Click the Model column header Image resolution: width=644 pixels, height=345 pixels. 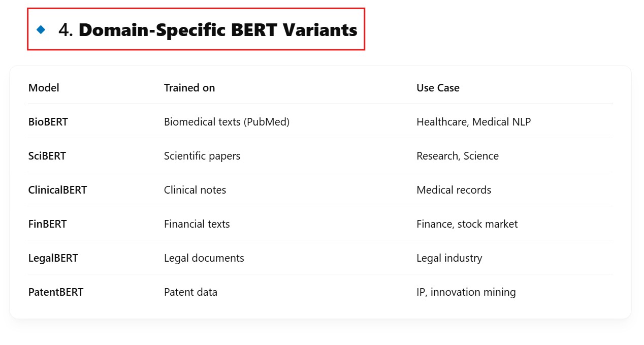(44, 88)
